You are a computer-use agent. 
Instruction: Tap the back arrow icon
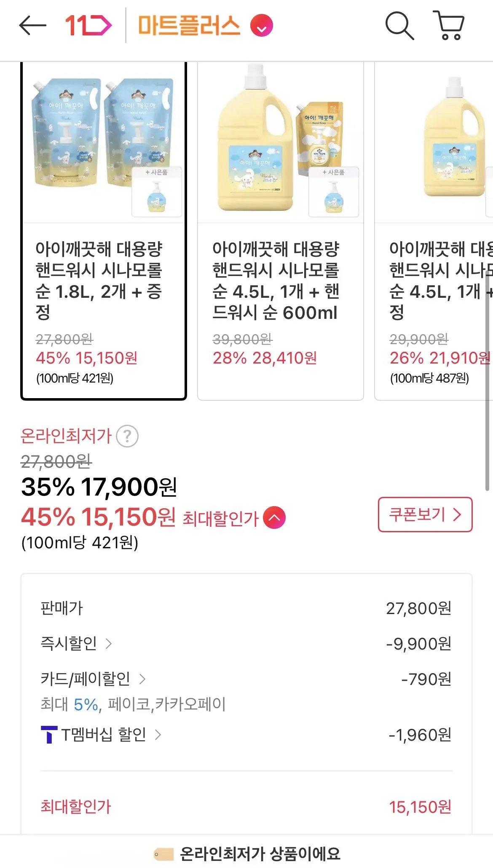pos(32,26)
